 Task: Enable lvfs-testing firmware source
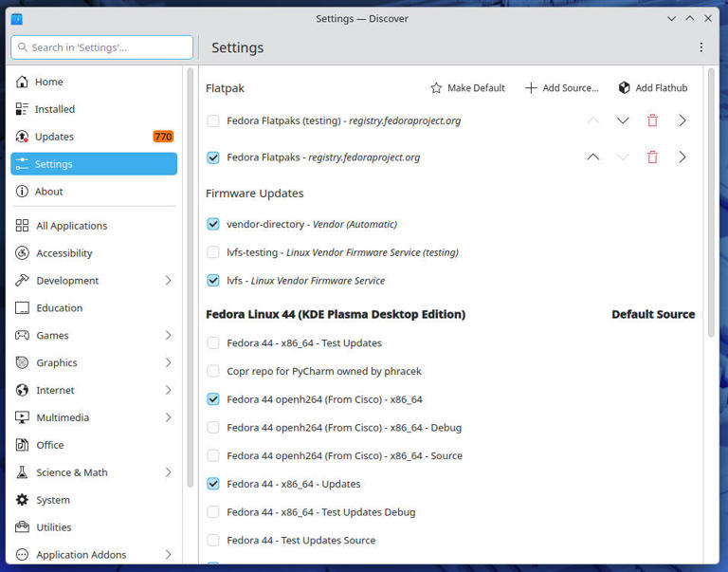pyautogui.click(x=213, y=252)
